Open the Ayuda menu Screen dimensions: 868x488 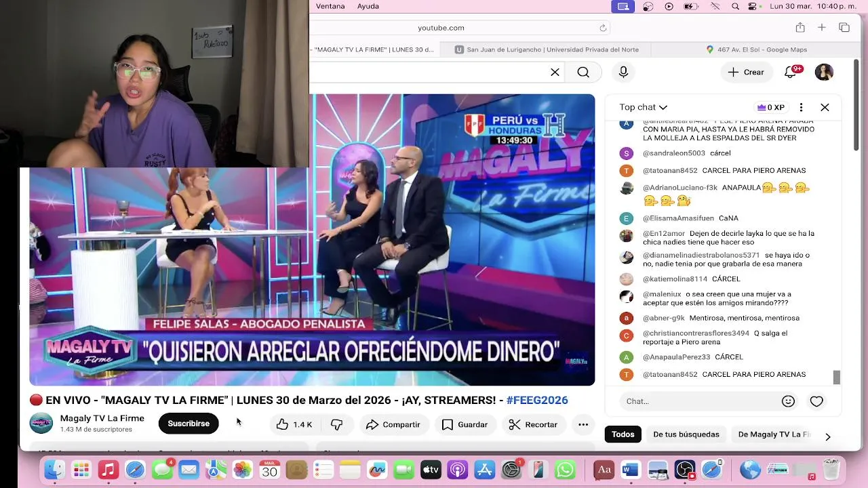point(368,6)
